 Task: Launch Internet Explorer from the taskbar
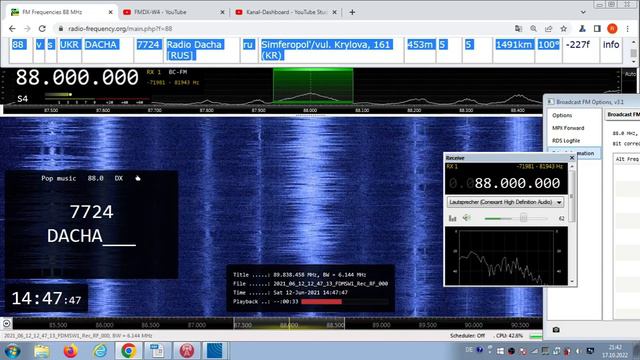point(100,351)
